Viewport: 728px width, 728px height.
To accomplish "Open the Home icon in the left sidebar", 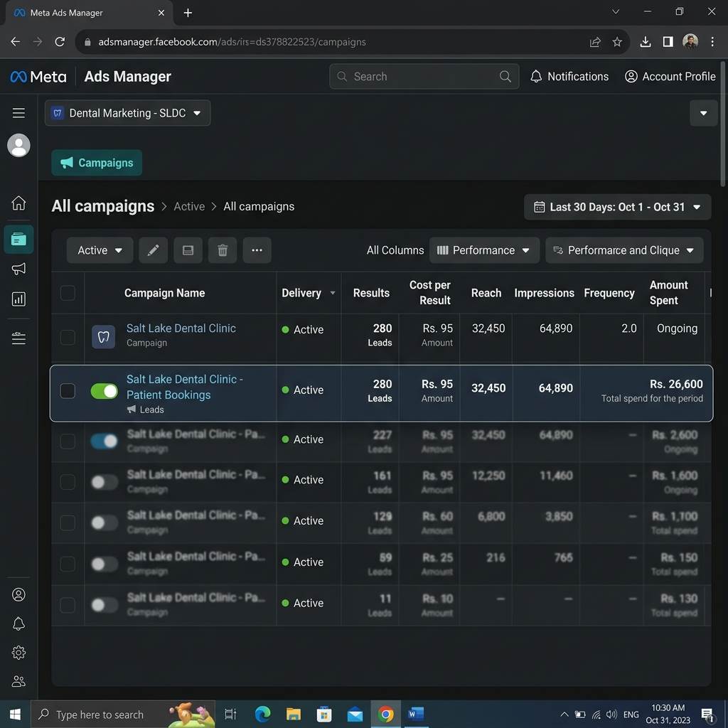I will click(x=18, y=203).
